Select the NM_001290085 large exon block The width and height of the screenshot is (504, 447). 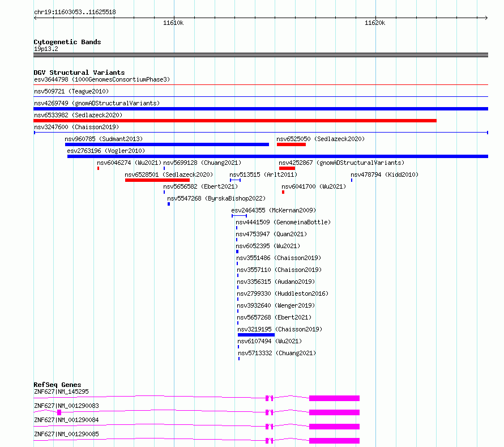click(x=334, y=441)
